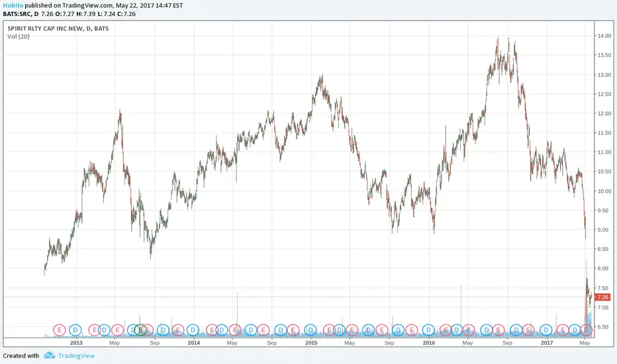617x364 pixels.
Task: Open the TradingView link at bottom
Action: 76,356
